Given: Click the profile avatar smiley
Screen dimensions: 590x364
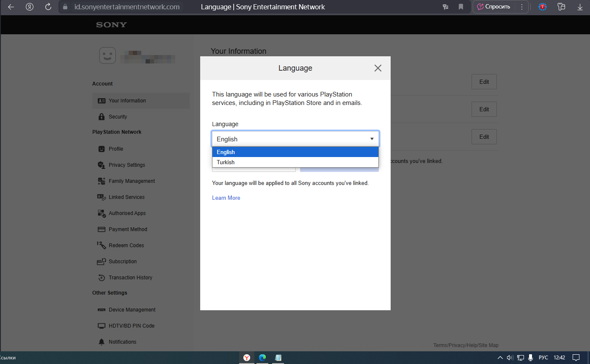Looking at the screenshot, I should (108, 55).
